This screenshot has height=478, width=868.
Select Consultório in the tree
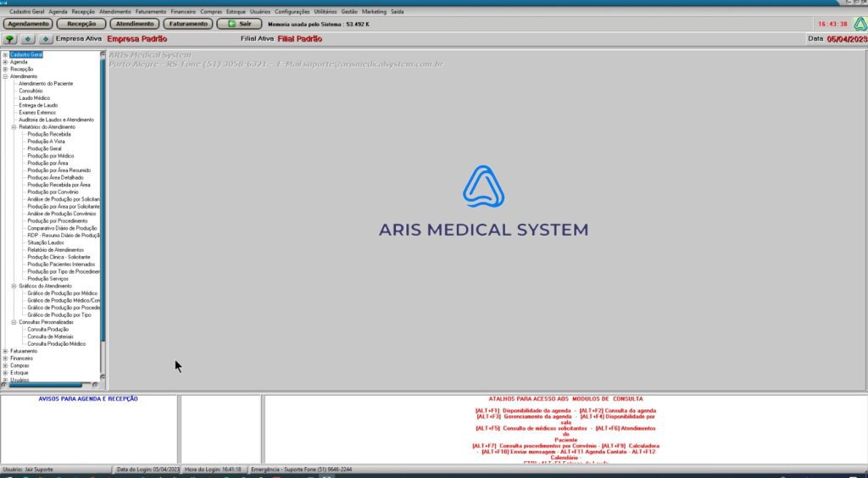click(x=31, y=91)
